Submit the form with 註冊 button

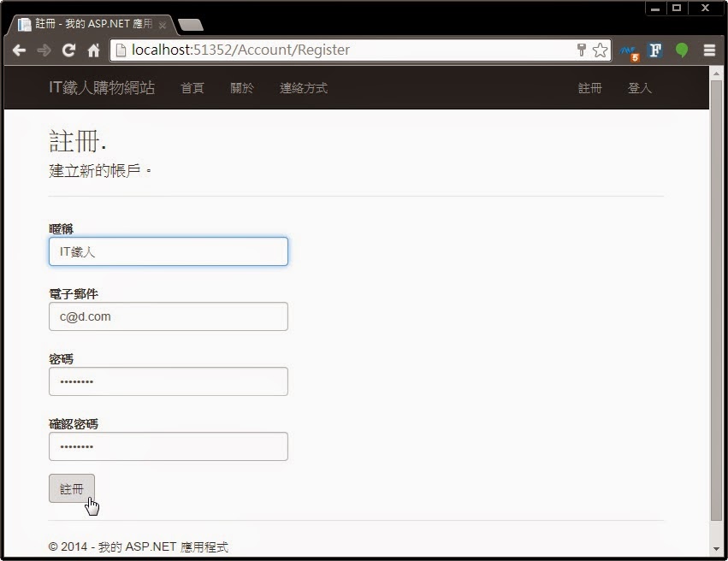coord(72,488)
